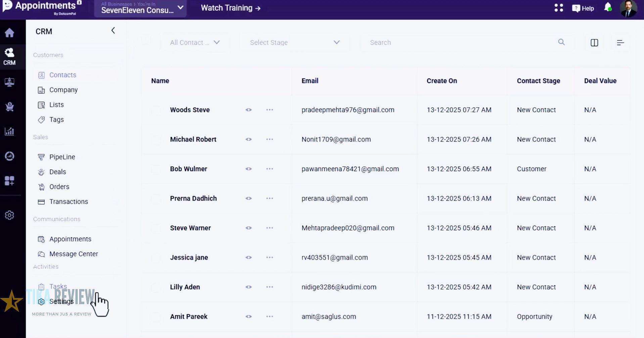Image resolution: width=644 pixels, height=338 pixels.
Task: Collapse the CRM side panel chevron
Action: [x=113, y=31]
